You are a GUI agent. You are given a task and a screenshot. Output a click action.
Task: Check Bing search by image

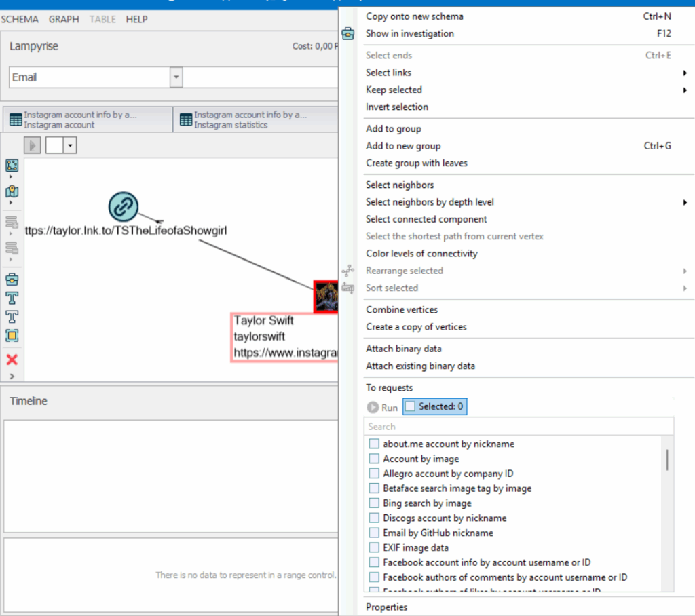pos(374,503)
